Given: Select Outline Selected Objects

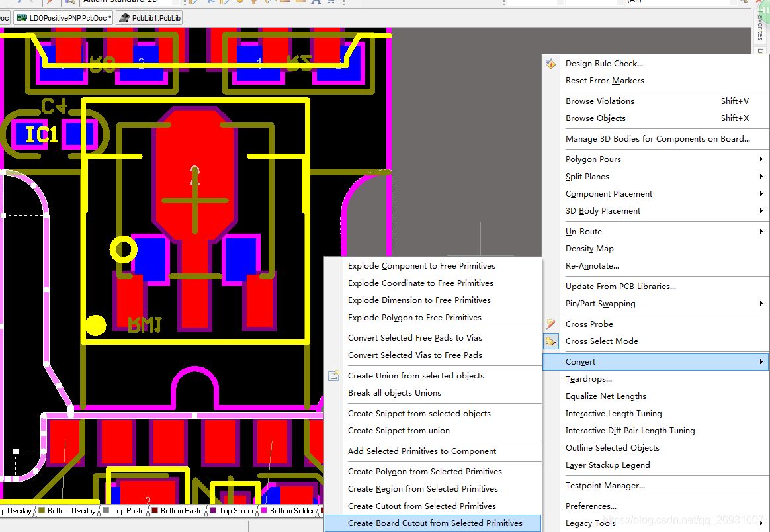Looking at the screenshot, I should point(655,448).
